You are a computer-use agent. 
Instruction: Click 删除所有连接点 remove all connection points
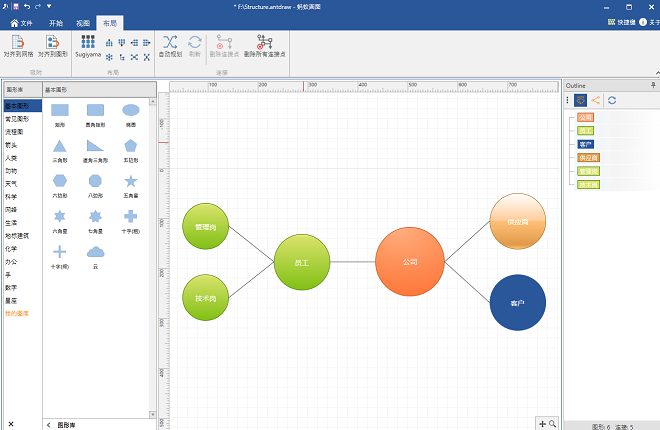click(x=264, y=46)
